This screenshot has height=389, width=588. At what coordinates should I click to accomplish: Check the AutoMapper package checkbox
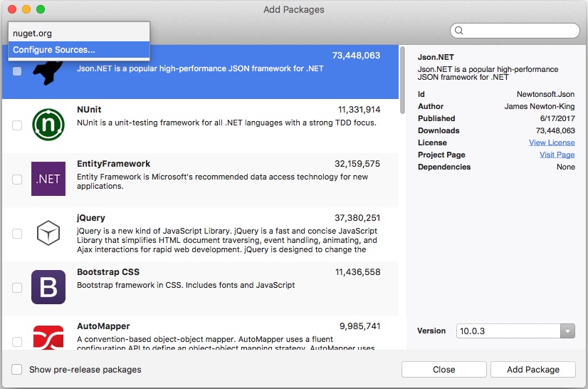point(17,341)
